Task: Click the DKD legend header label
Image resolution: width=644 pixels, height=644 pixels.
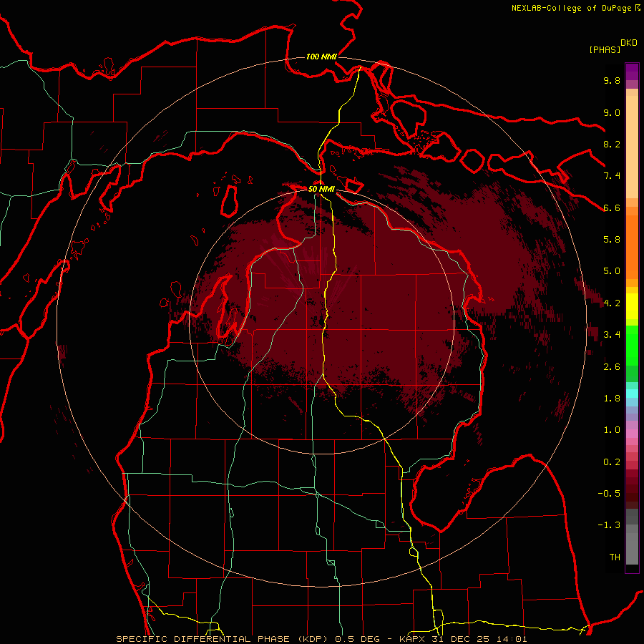Action: [629, 43]
